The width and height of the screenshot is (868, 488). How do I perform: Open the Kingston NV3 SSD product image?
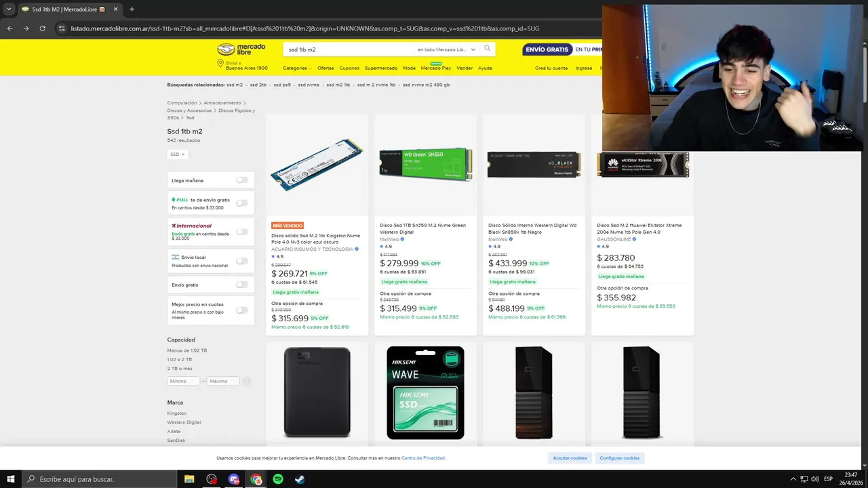pyautogui.click(x=317, y=165)
